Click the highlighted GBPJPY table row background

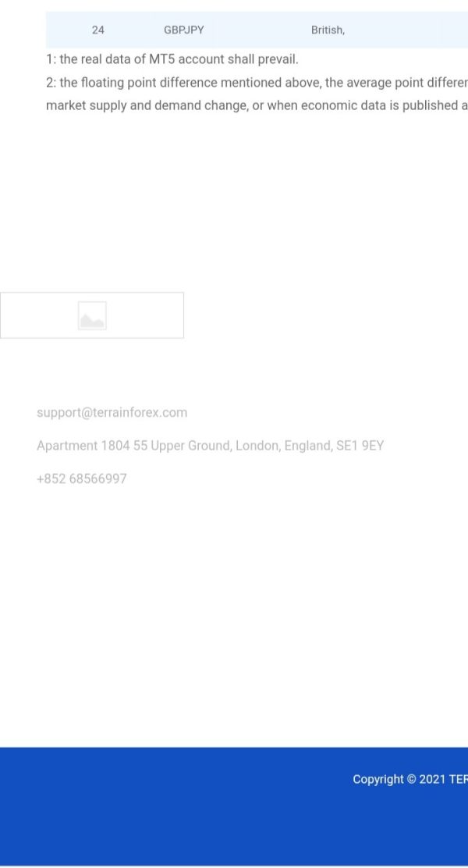click(257, 30)
